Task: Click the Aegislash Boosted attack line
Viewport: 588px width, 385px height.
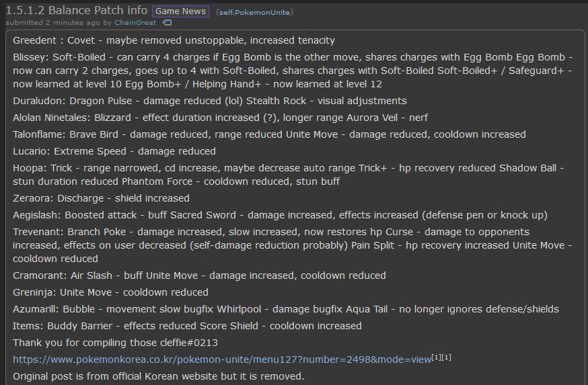Action: 280,216
